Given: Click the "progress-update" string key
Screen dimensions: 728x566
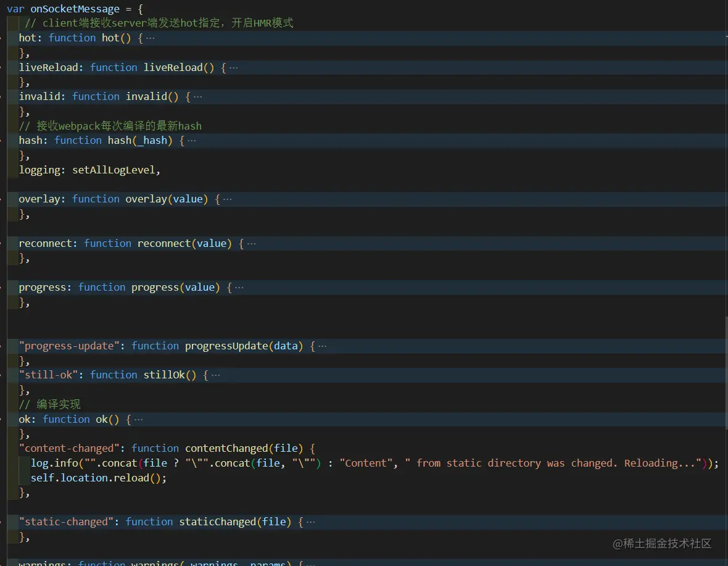Looking at the screenshot, I should click(x=68, y=346).
